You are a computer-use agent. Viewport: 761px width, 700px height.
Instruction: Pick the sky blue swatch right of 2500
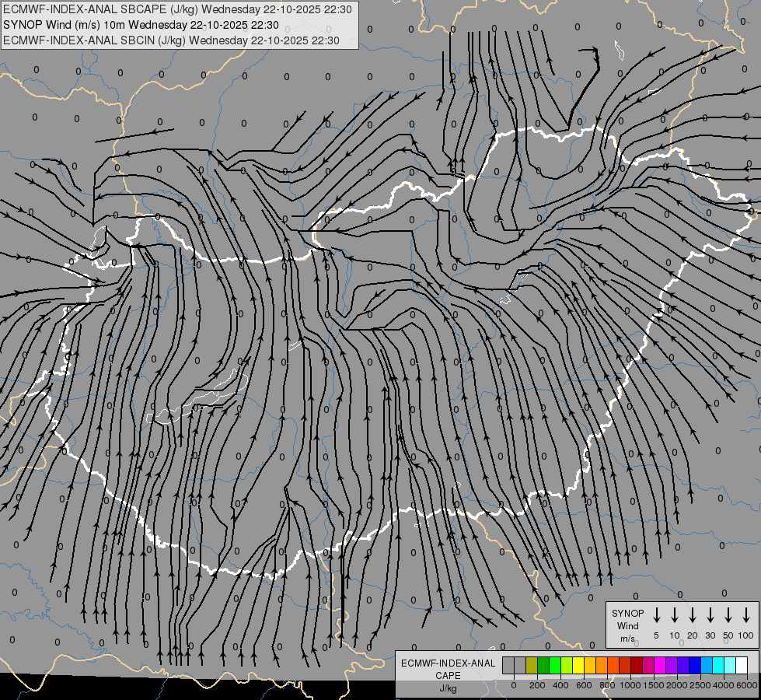706,665
